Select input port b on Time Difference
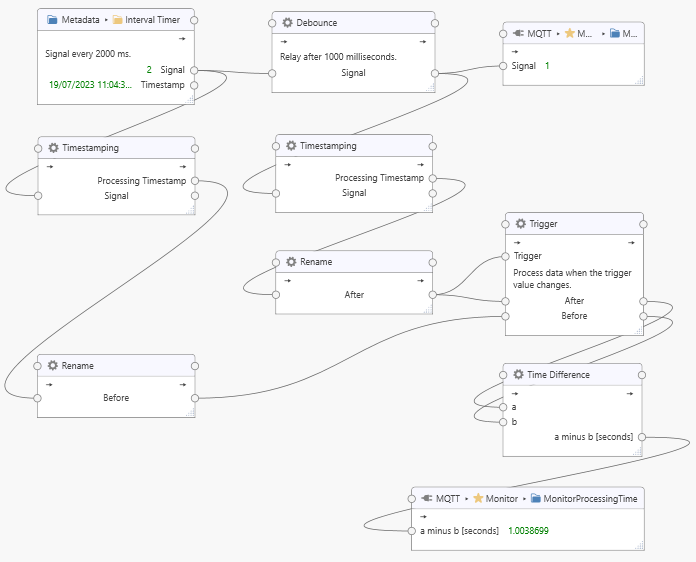Screen dimensions: 696x562 click(504, 422)
